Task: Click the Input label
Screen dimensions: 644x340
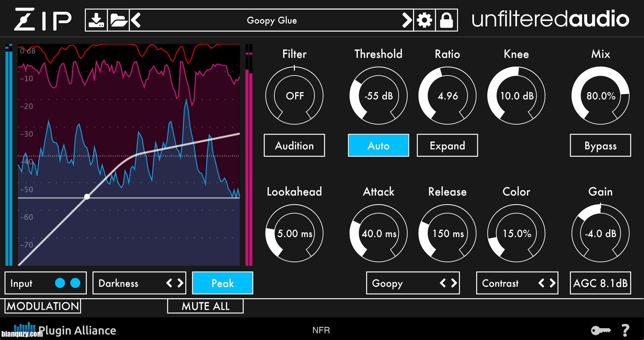Action: 21,283
